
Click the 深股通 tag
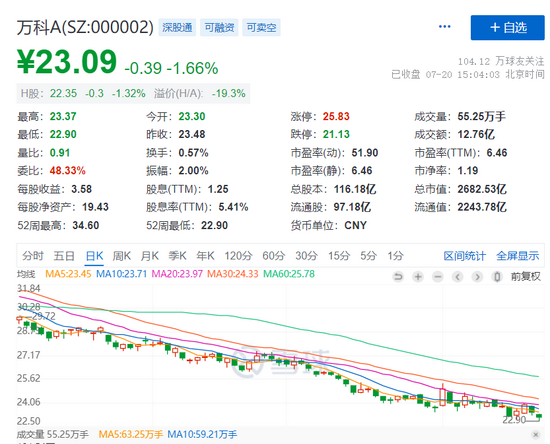point(177,27)
